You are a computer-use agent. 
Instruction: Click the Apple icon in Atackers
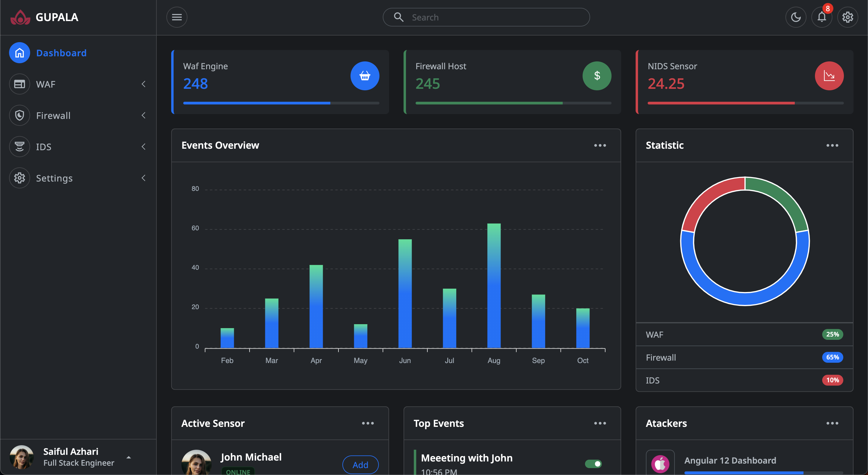coord(660,464)
